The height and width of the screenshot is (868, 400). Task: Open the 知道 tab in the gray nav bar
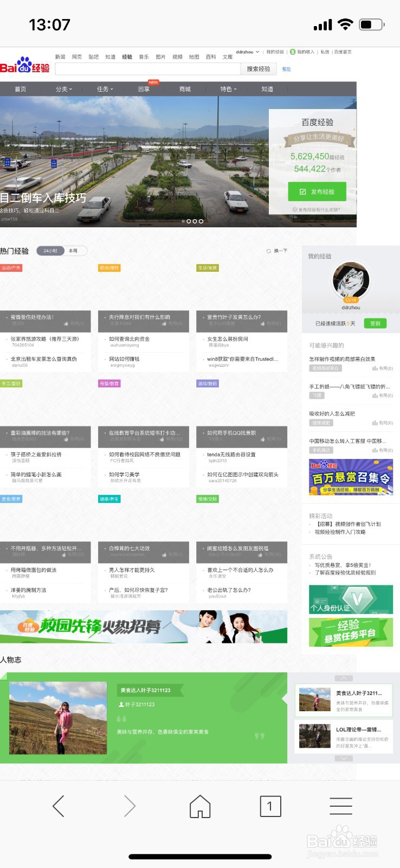[x=268, y=89]
